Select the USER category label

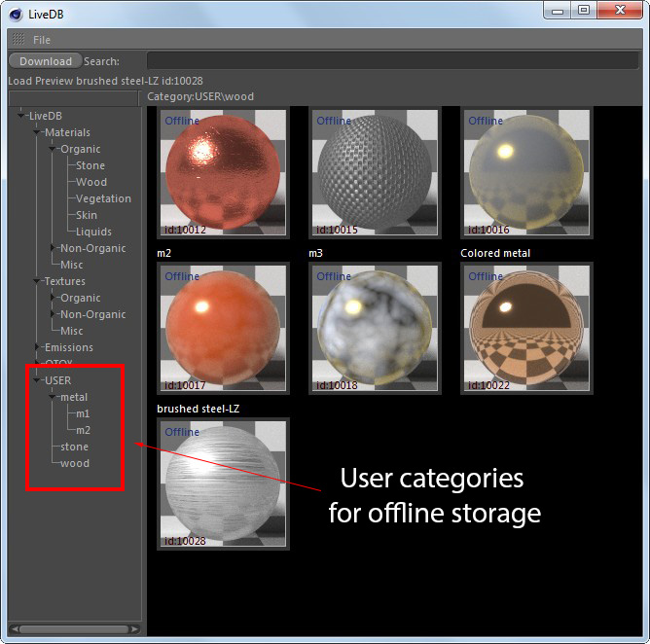(58, 380)
